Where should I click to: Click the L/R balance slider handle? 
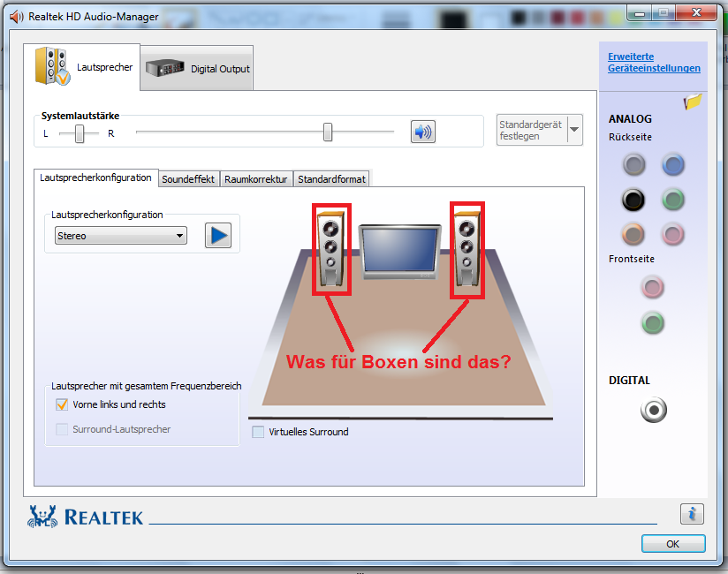point(80,133)
